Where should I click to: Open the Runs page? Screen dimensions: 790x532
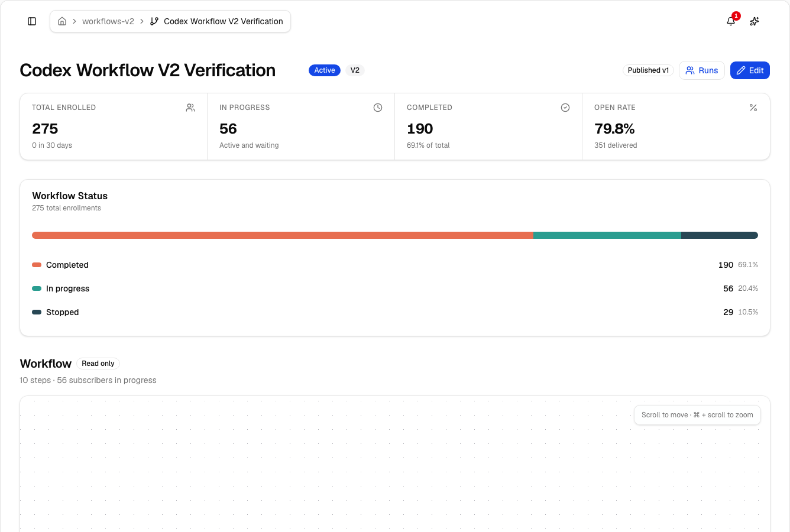coord(702,70)
